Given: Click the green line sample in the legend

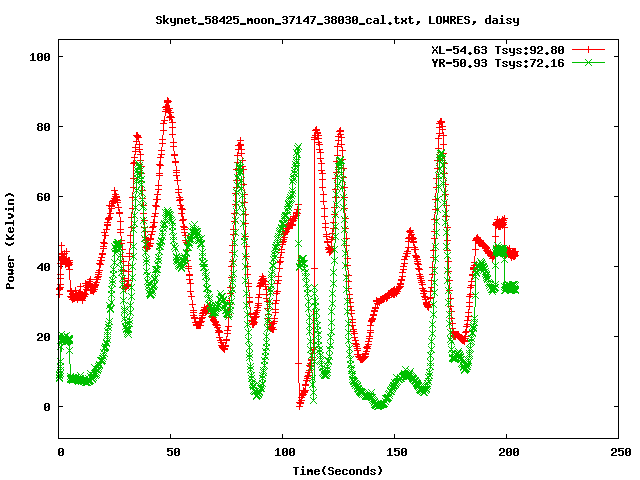Looking at the screenshot, I should (588, 62).
